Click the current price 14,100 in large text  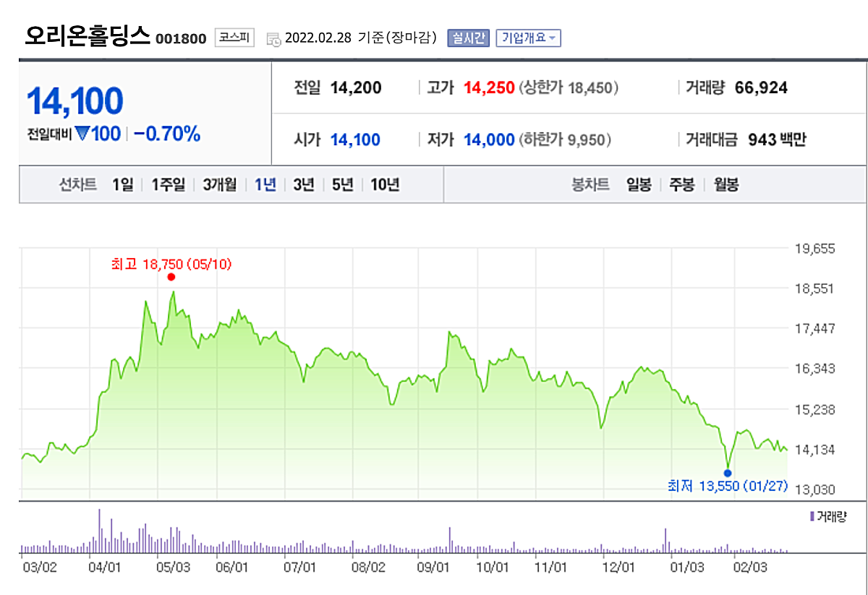75,101
